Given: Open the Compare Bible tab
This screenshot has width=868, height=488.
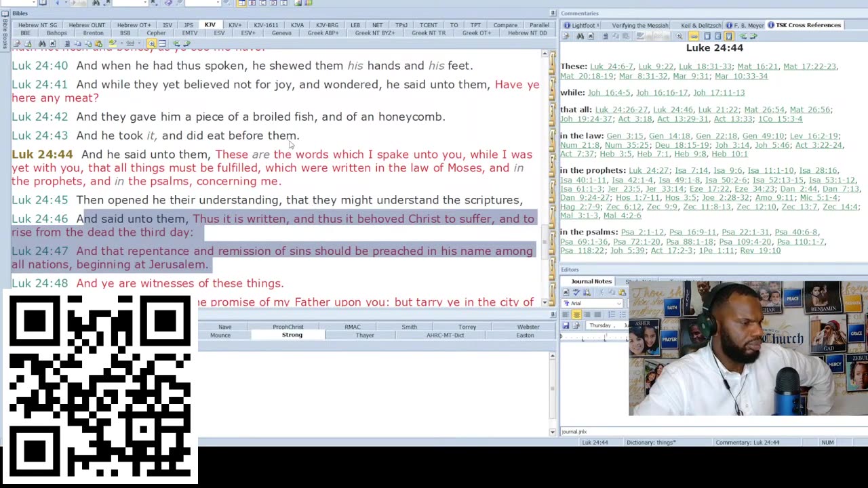Looking at the screenshot, I should [505, 25].
